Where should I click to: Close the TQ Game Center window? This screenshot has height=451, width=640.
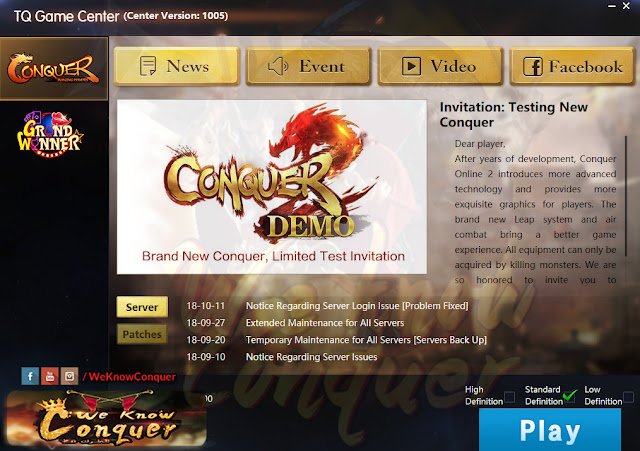click(x=626, y=6)
